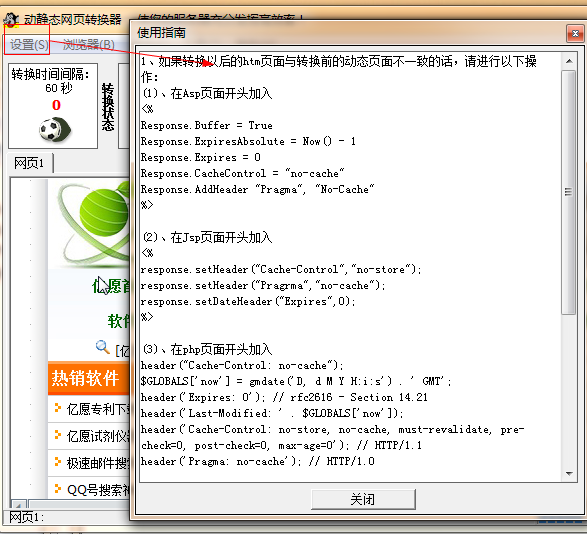Click the line 'Response.CacheControl = "no-cache"'
The width and height of the screenshot is (587, 534).
point(242,173)
